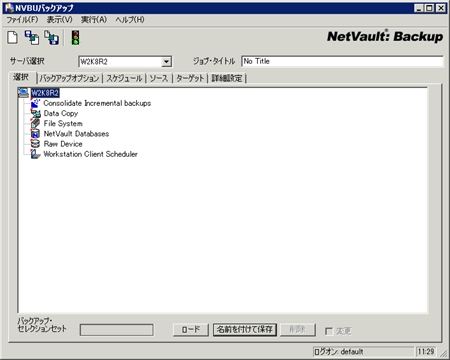Select Consolidate Incremental backups tree item
Viewport: 450px width, 360px height.
(x=97, y=103)
